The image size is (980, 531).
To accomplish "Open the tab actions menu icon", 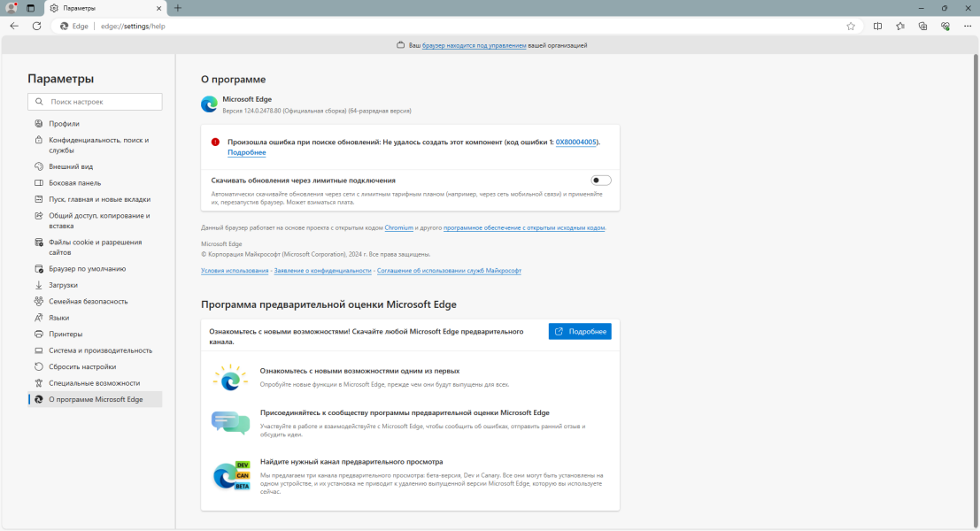I will click(31, 8).
